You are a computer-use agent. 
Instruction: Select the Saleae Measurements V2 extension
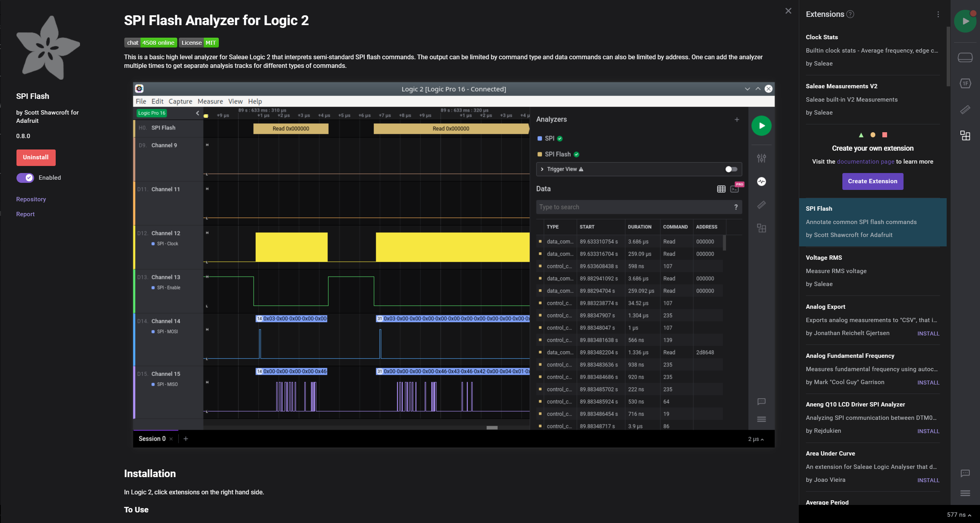point(873,99)
